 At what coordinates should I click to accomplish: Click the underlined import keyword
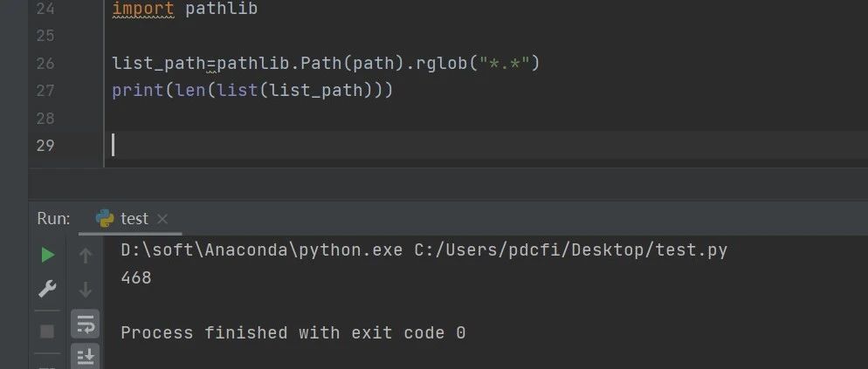143,9
